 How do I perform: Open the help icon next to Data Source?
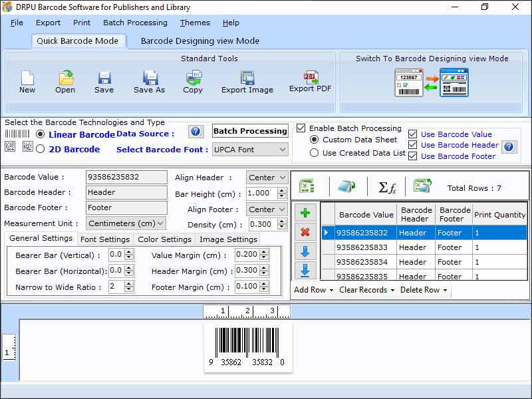(x=196, y=132)
